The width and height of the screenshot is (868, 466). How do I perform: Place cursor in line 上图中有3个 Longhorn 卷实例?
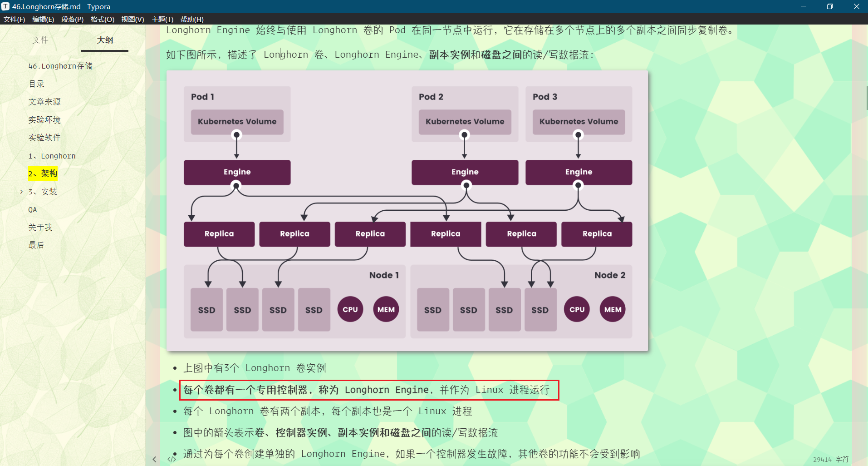[254, 368]
